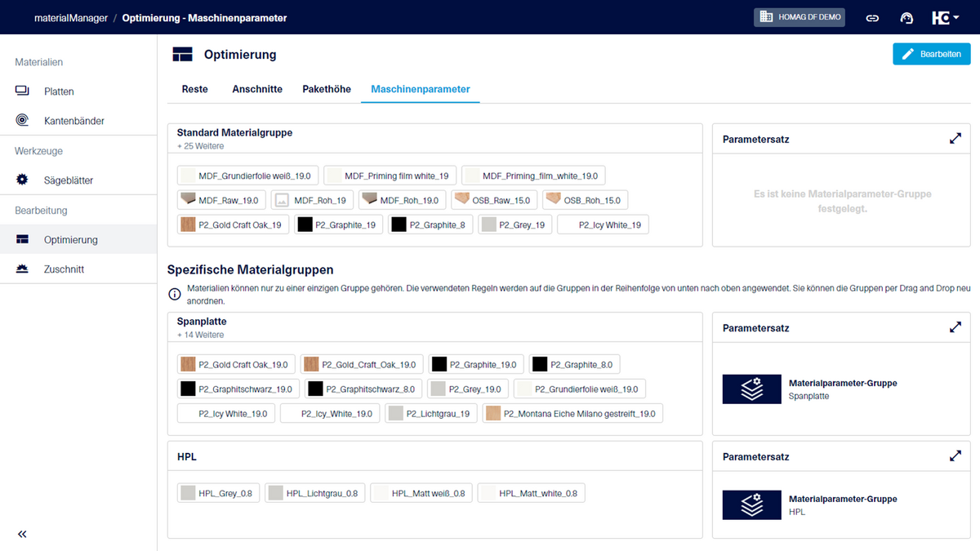Switch to the Pakethöhe tab
The image size is (980, 551).
coord(327,89)
